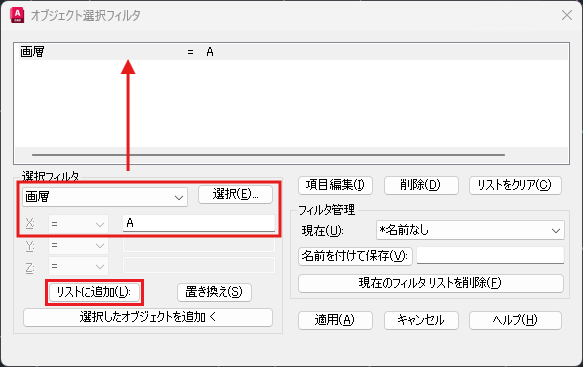Open the 現在(U) filter name dropdown
583x367 pixels.
pyautogui.click(x=470, y=230)
